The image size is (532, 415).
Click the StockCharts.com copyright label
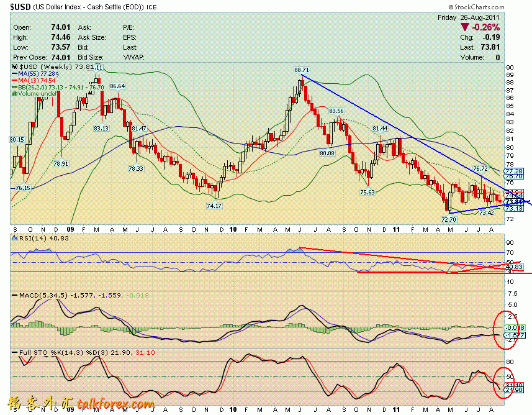click(476, 7)
